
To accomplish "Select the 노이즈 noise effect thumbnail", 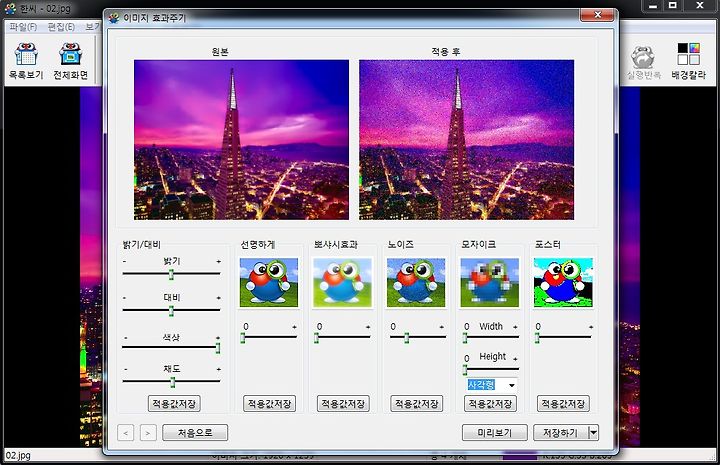I will point(416,282).
